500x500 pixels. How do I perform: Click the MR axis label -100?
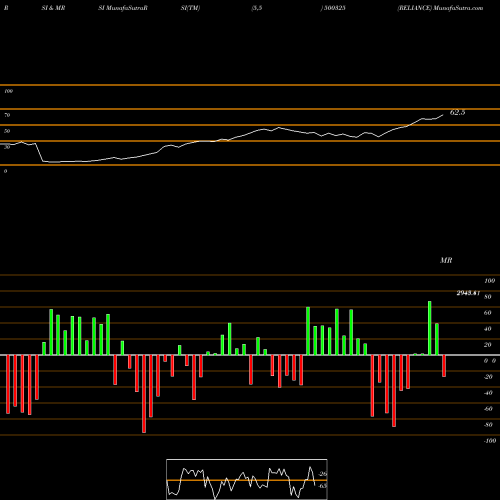pyautogui.click(x=489, y=441)
